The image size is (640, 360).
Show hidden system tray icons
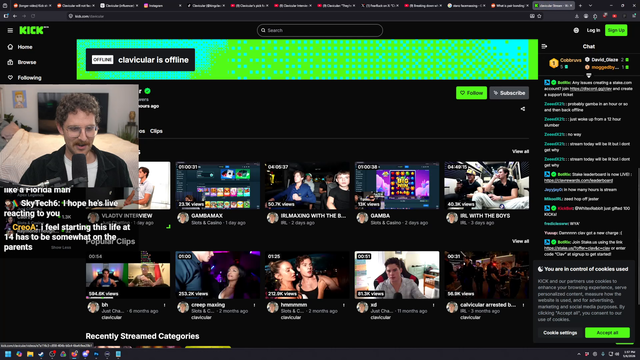[579, 354]
